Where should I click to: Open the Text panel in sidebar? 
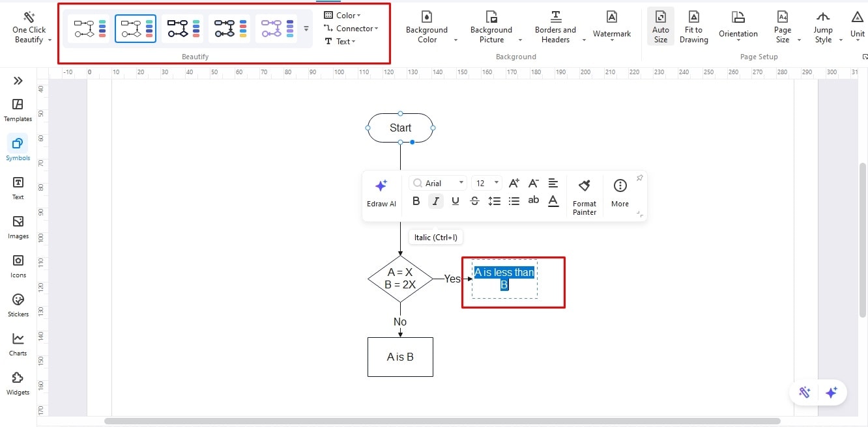(18, 187)
